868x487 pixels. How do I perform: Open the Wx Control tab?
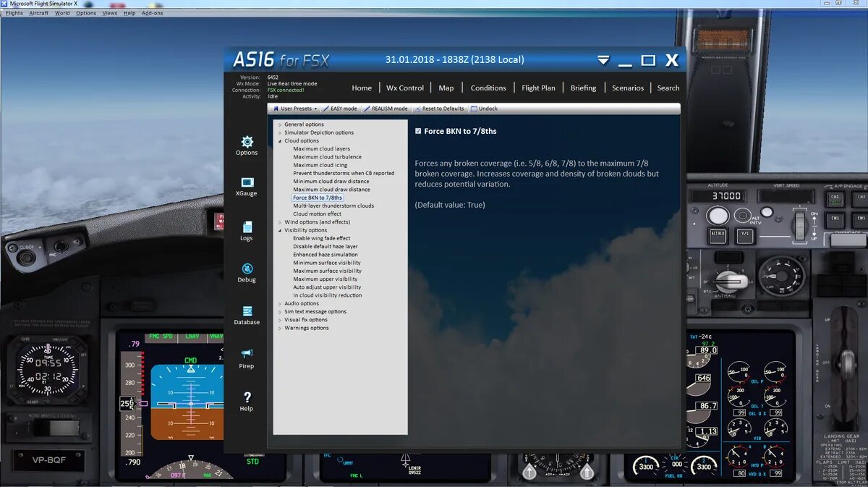click(405, 88)
